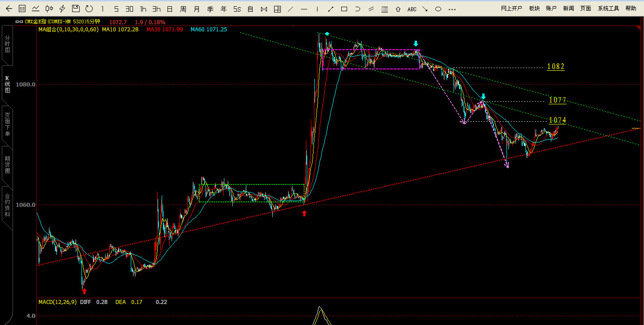Screen dimensions: 644x325
Task: Select the arc drawing tool
Action: click(358, 9)
